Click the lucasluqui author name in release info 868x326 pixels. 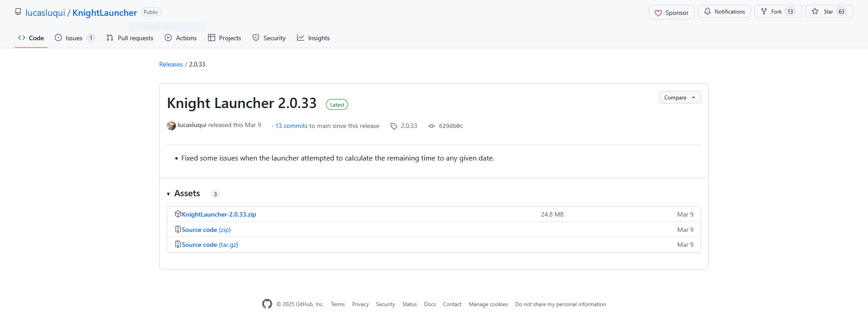pyautogui.click(x=192, y=125)
